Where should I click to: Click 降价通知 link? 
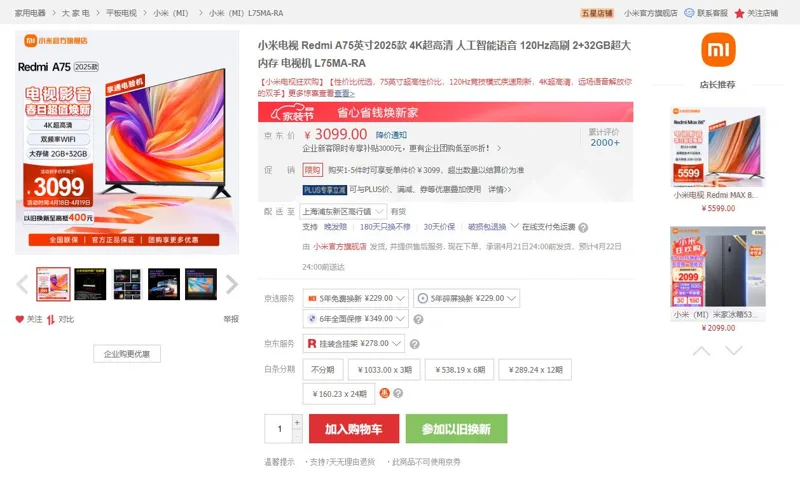pyautogui.click(x=391, y=135)
